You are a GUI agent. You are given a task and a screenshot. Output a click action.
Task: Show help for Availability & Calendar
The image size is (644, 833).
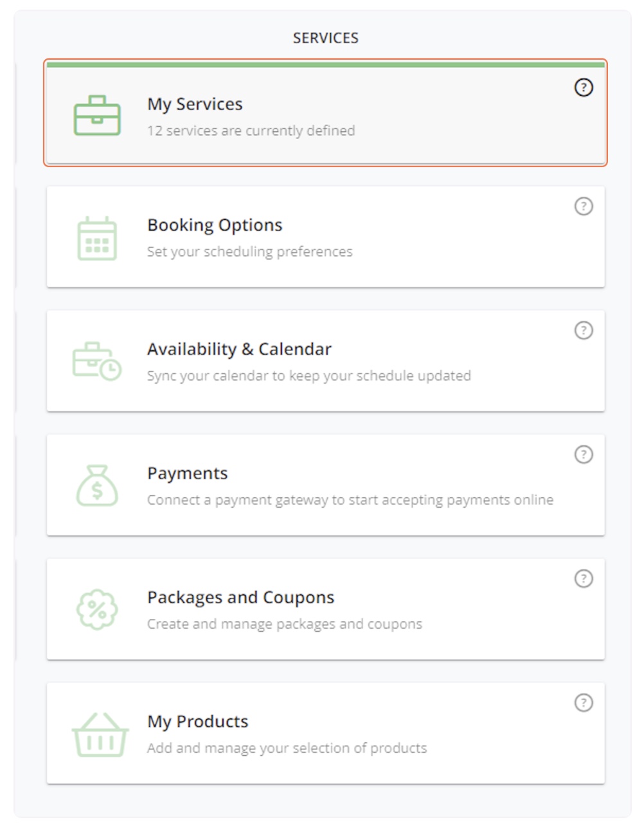click(583, 330)
